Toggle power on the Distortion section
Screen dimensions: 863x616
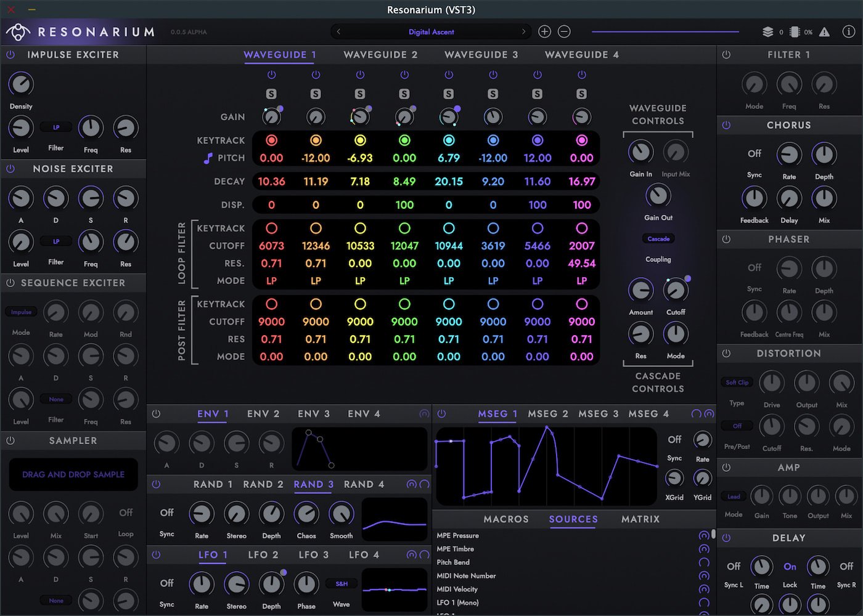coord(726,354)
